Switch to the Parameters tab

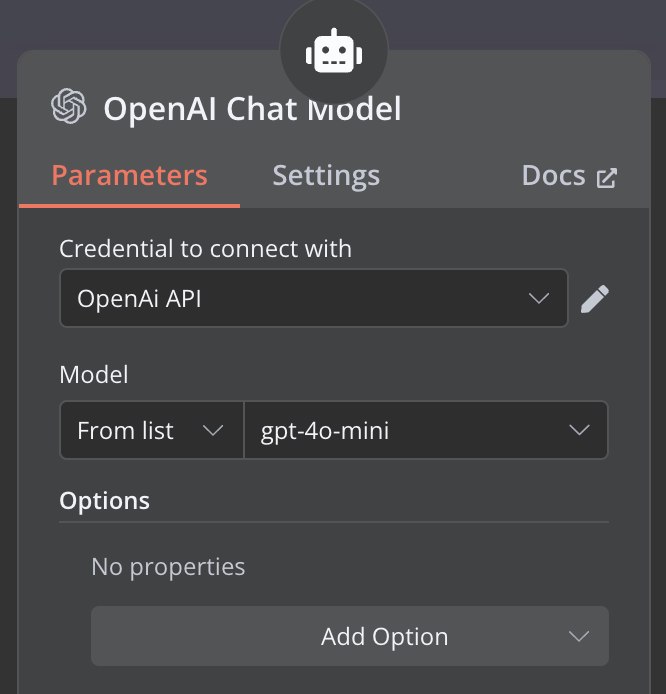130,176
